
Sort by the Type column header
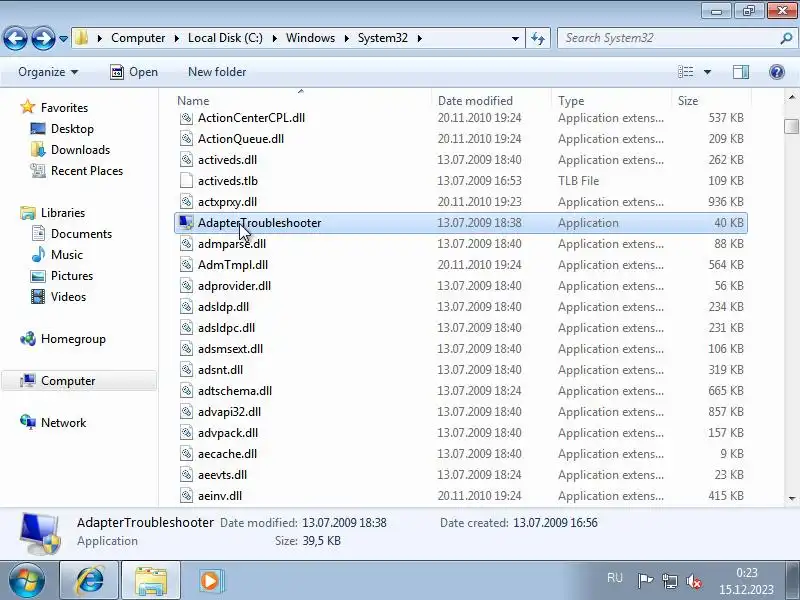611,101
